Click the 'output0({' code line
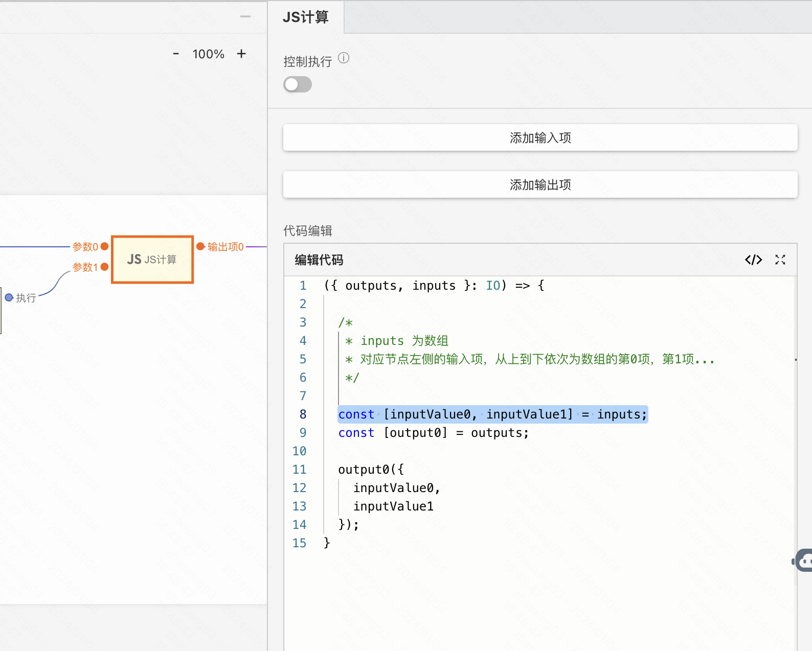This screenshot has width=812, height=651. [371, 470]
